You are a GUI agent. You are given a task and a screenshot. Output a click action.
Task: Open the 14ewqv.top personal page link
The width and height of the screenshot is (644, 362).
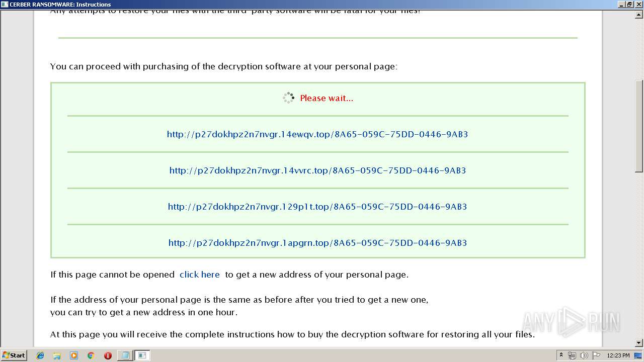(x=317, y=134)
